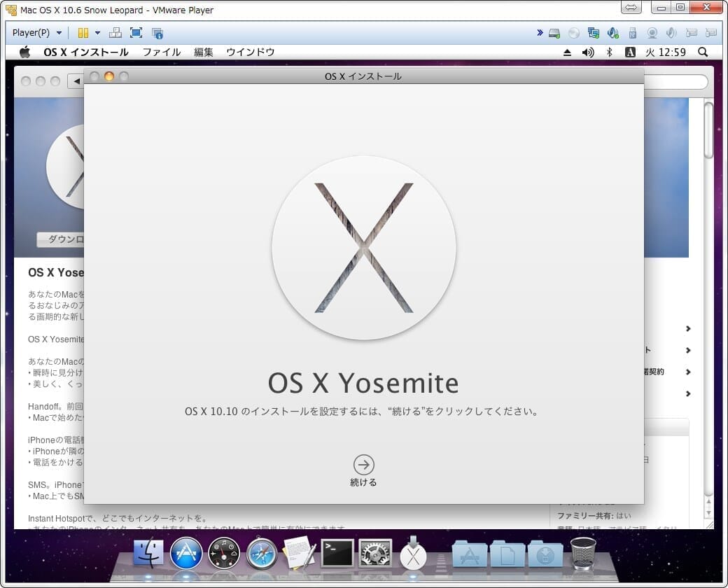Open the Trash in the dock

click(583, 553)
